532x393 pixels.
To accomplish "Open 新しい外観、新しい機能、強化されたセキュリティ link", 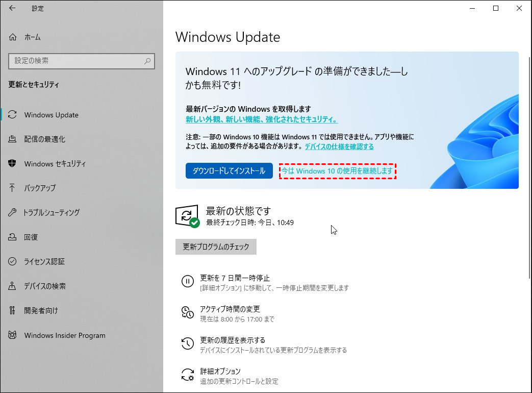I will (262, 119).
